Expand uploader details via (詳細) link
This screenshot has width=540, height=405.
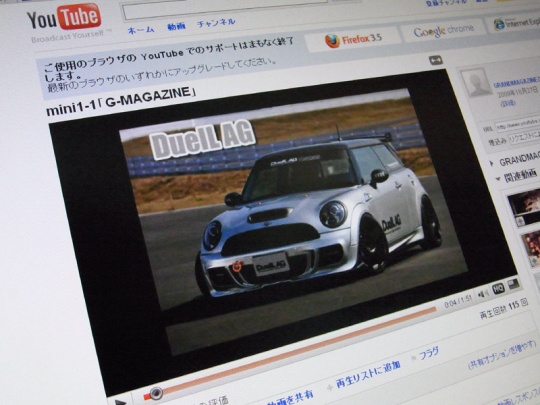(x=508, y=103)
